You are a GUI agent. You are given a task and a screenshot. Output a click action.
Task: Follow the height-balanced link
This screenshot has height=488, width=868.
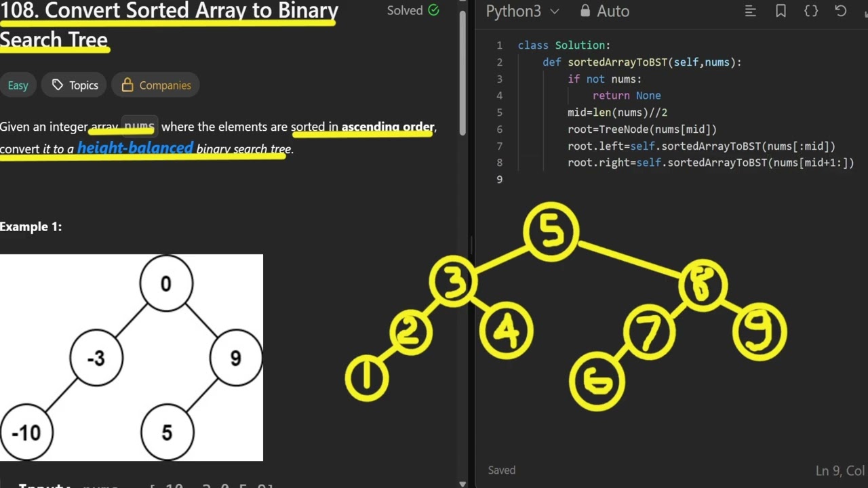point(135,148)
